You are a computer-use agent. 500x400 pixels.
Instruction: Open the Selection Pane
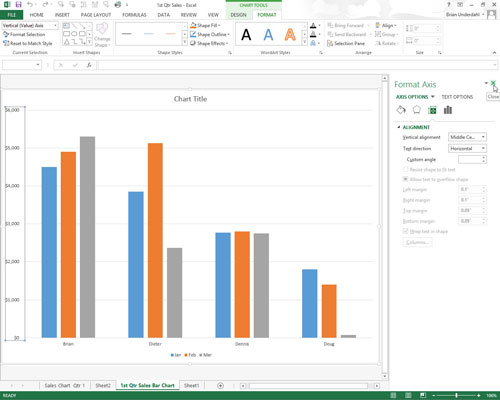[x=346, y=43]
